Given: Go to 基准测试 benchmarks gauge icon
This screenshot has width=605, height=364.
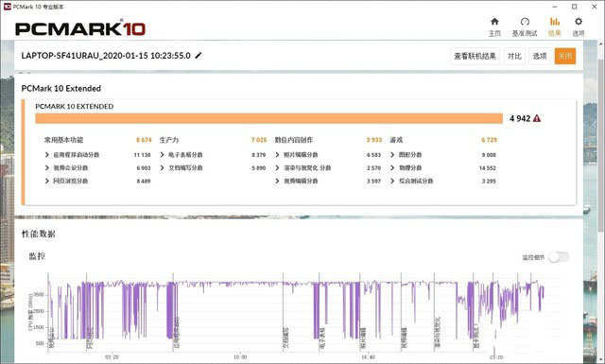Looking at the screenshot, I should tap(525, 22).
